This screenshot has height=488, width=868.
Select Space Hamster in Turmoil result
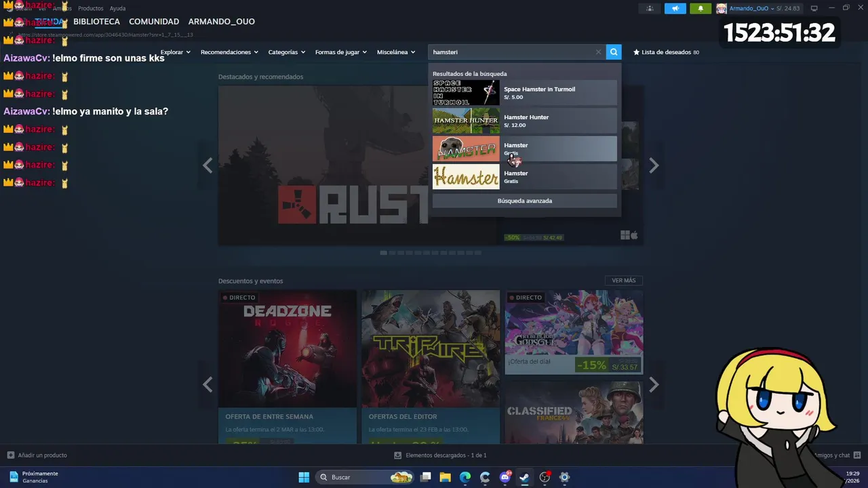[x=525, y=93]
